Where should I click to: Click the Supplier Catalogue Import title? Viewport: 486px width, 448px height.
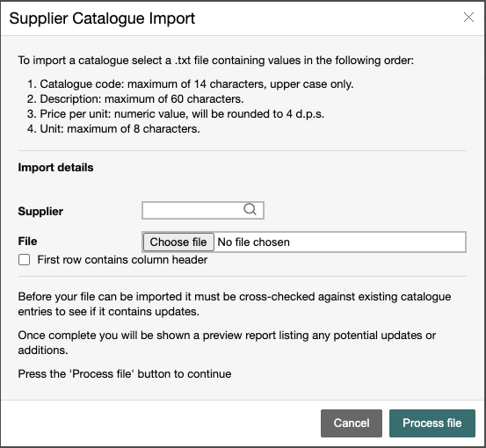[x=102, y=18]
